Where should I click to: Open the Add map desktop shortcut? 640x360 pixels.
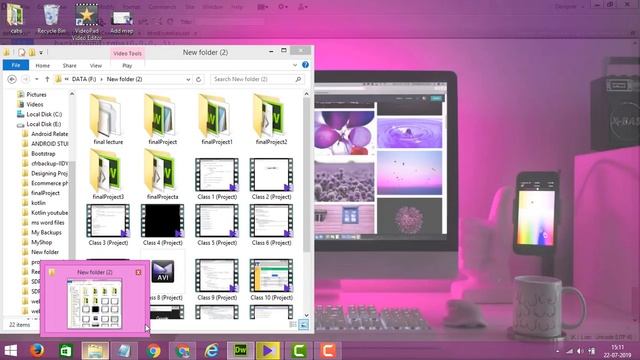122,22
